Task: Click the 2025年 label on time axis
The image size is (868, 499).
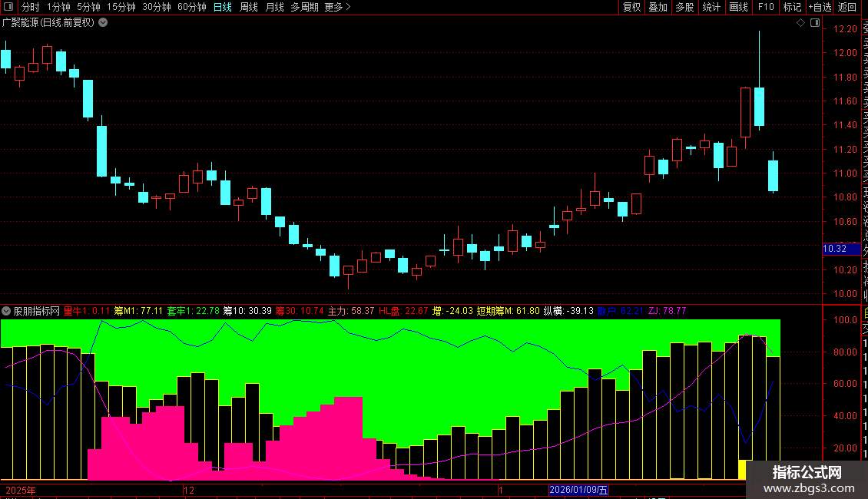Action: 21,490
